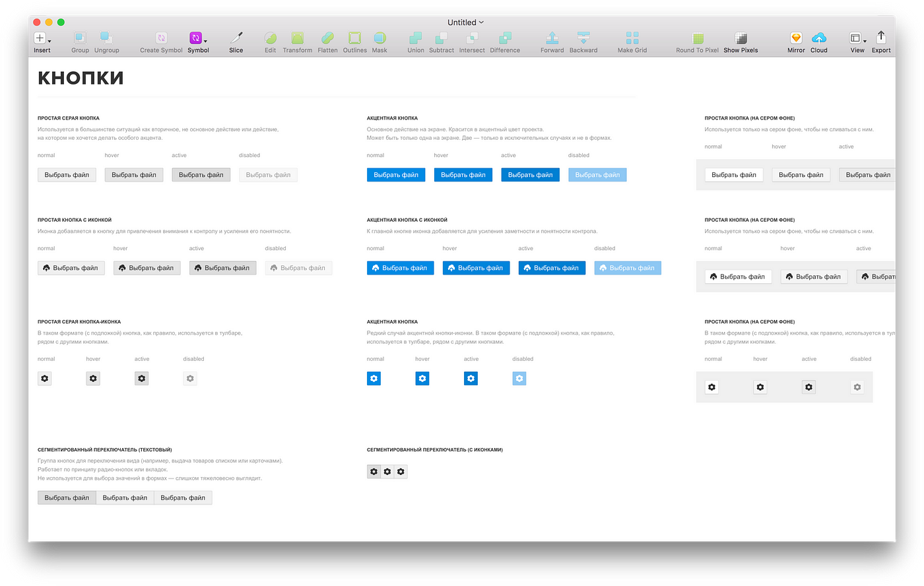Select the highlighted first text segment in segmented switch
Screen dimensions: 924x586
click(x=67, y=498)
